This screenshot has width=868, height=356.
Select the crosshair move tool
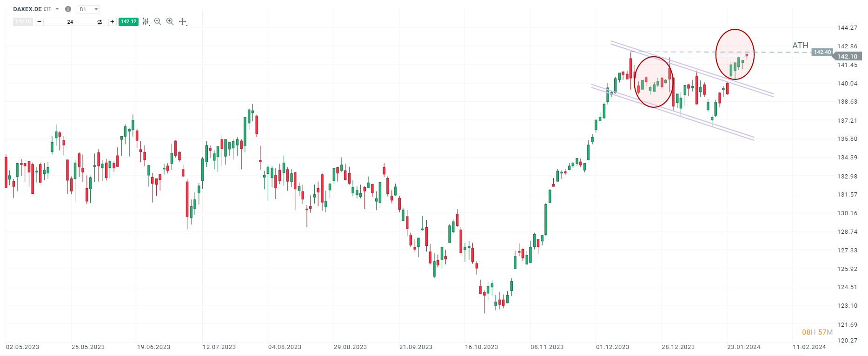[x=183, y=21]
